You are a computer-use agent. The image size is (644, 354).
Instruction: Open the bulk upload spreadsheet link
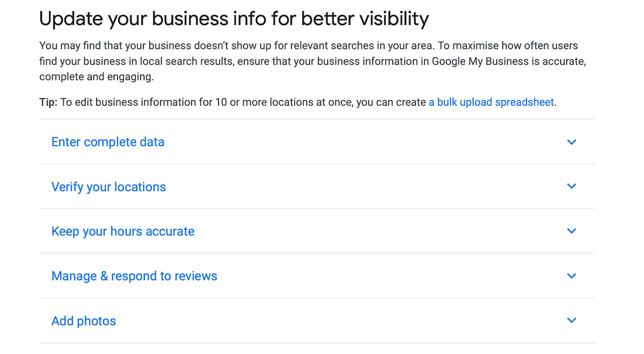[491, 102]
